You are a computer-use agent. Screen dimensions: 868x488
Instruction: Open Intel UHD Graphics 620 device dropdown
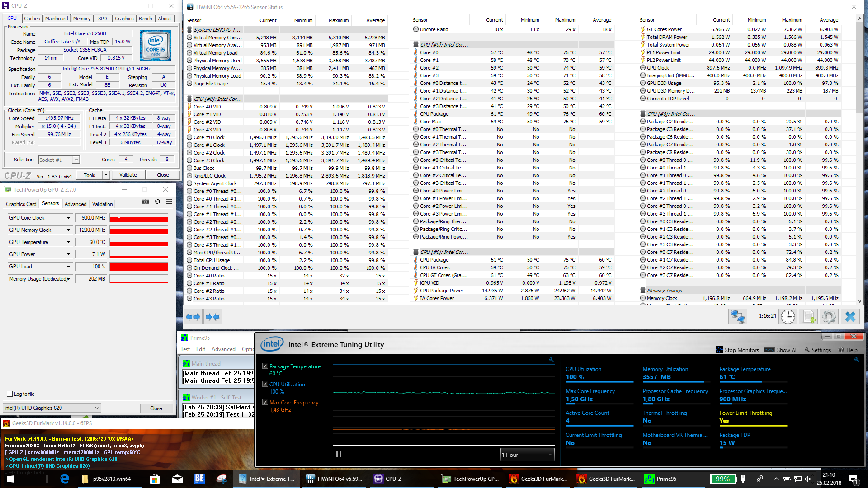(x=52, y=408)
